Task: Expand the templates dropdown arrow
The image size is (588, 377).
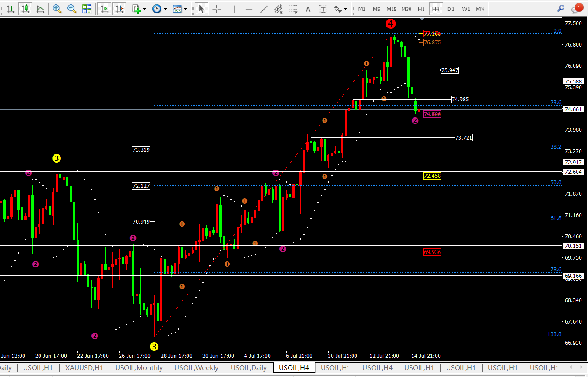Action: pyautogui.click(x=186, y=9)
